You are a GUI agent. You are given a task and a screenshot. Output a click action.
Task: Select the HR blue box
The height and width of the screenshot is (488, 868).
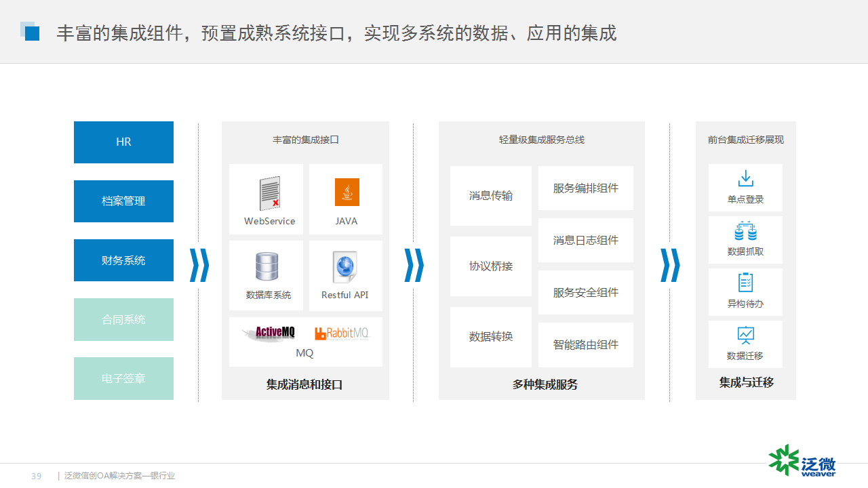click(x=123, y=142)
